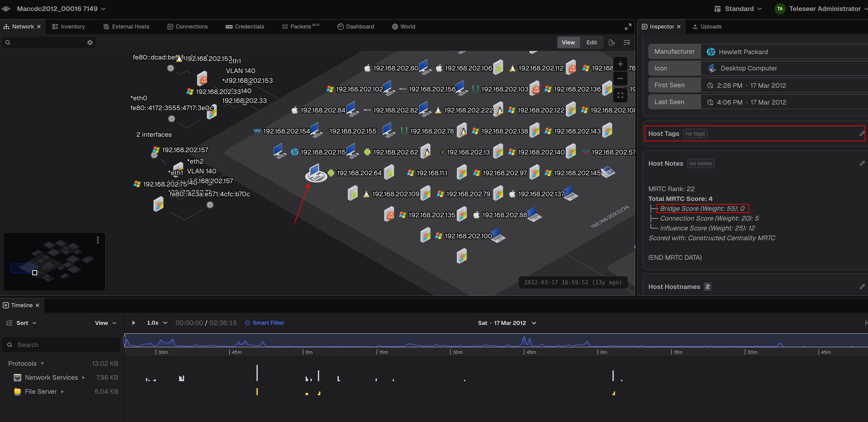Open the Connections tab
The image size is (868, 422).
pos(187,27)
